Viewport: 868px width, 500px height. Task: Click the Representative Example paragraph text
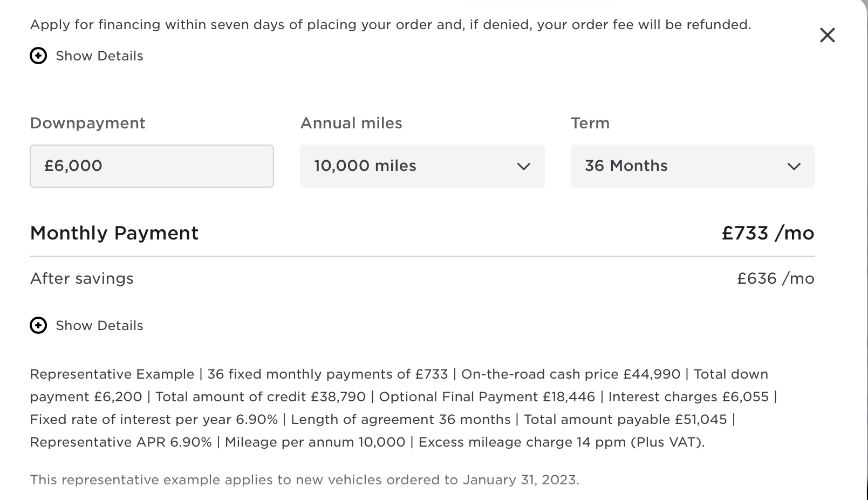pos(404,408)
